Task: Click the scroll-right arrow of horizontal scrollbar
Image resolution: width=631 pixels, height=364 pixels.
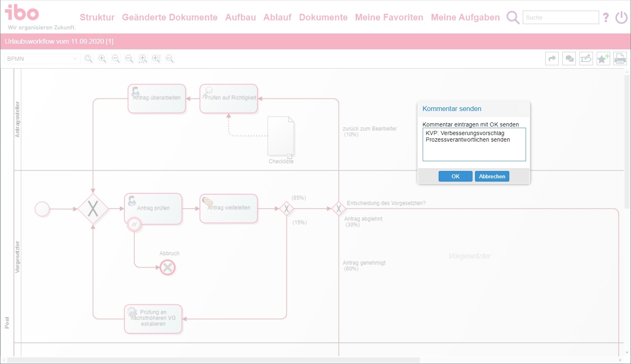Action: (x=620, y=360)
